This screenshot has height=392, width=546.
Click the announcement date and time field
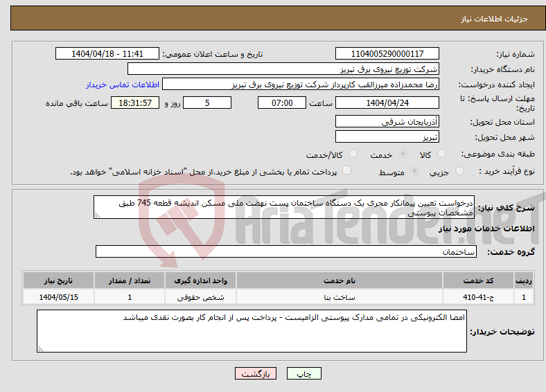point(107,53)
